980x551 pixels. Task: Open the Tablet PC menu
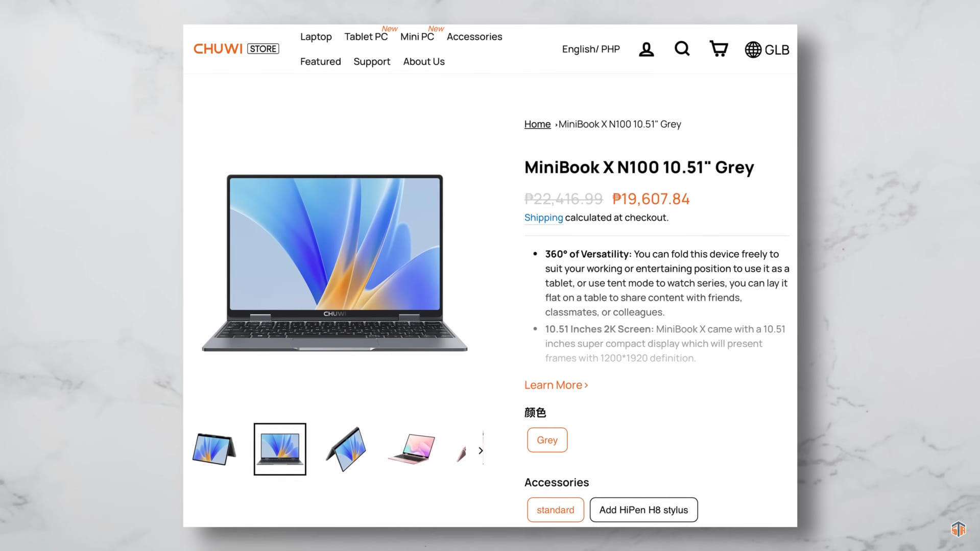click(366, 37)
